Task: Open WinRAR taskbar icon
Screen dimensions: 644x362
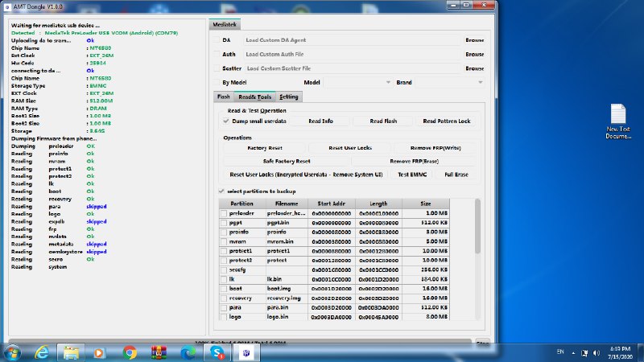Action: 159,352
